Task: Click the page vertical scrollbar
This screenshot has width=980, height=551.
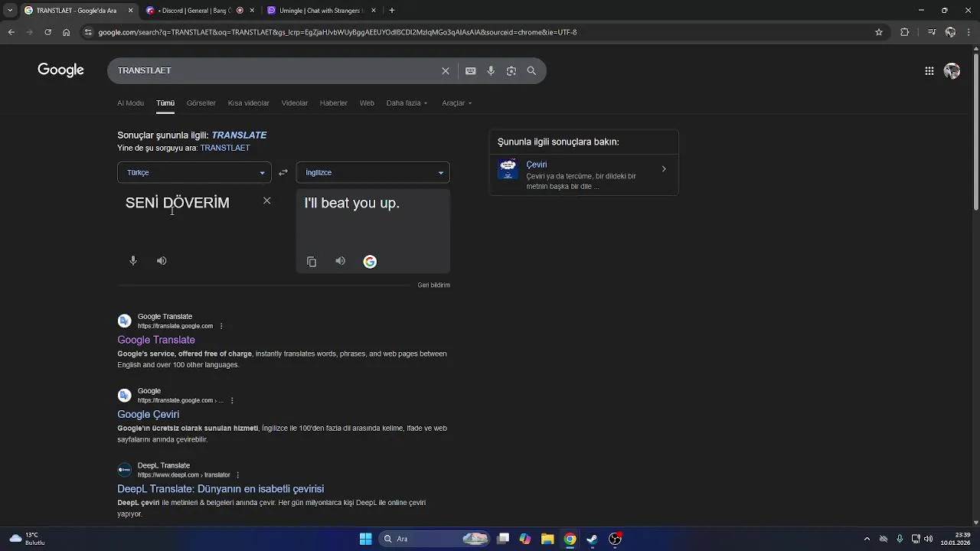Action: pos(975,130)
